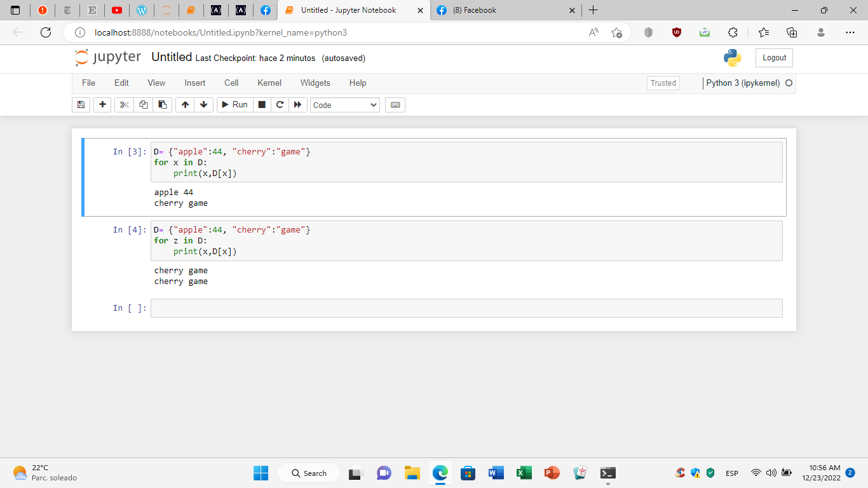Insert a new cell with the plus icon
This screenshot has height=488, width=868.
(x=102, y=104)
